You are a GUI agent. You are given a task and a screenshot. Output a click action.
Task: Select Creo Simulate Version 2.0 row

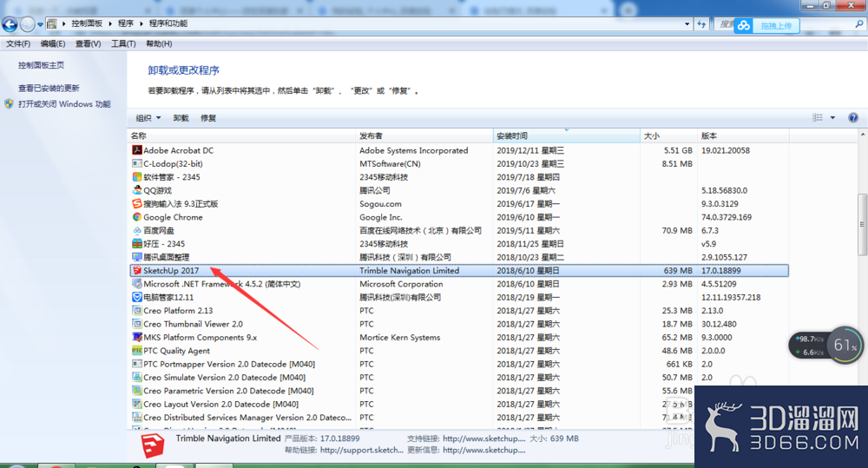pos(459,377)
